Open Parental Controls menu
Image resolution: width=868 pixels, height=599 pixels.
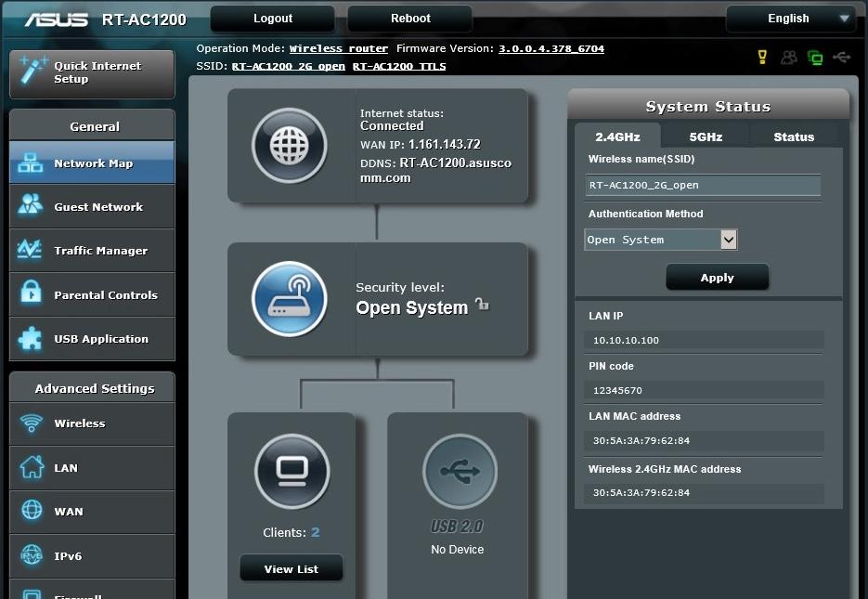coord(92,294)
